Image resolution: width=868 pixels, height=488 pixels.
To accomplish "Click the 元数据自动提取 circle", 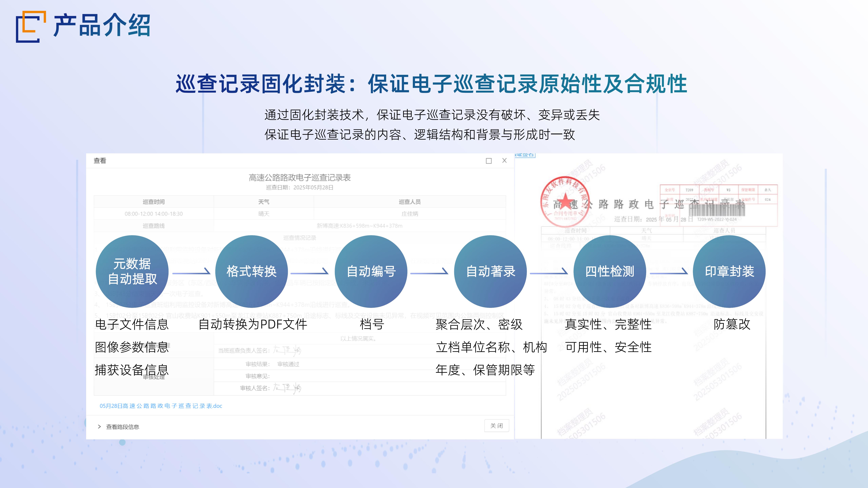I will pos(132,271).
